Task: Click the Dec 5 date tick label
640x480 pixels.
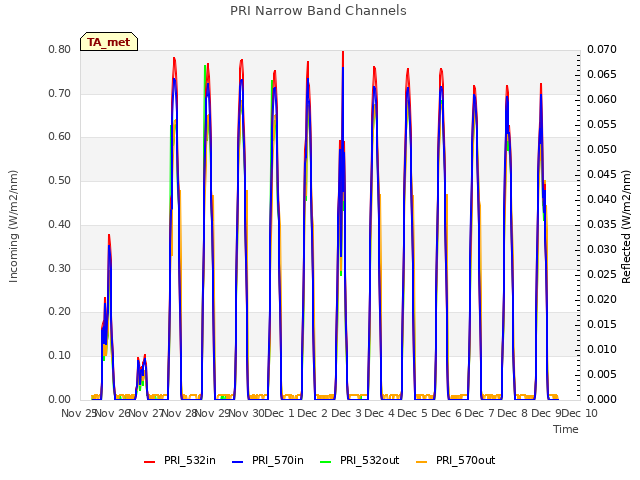Action: tap(413, 414)
